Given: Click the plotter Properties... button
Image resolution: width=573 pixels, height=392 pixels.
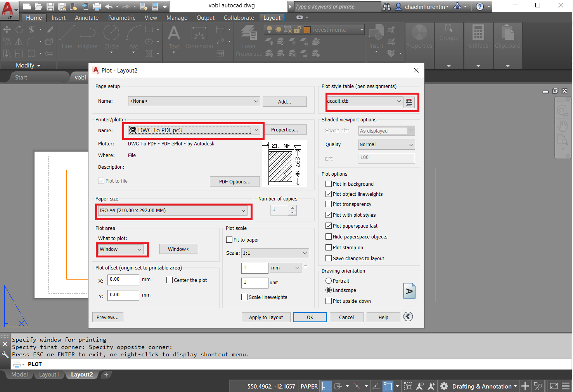Looking at the screenshot, I should 285,130.
